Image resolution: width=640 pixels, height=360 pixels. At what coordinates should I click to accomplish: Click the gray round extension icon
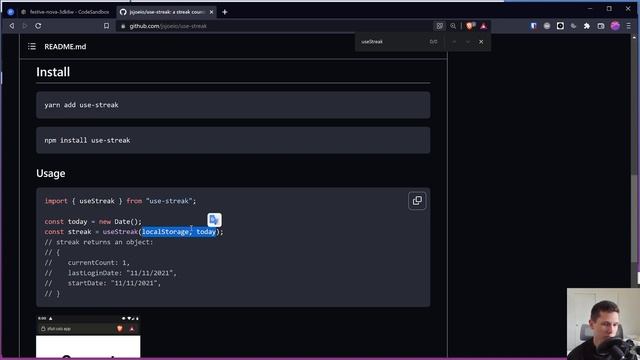547,26
